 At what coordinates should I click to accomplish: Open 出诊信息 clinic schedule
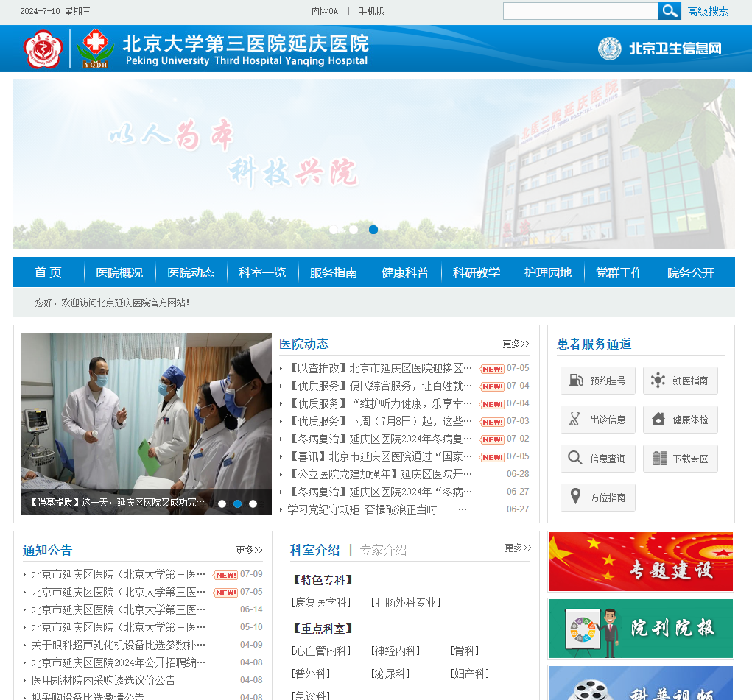tap(598, 420)
